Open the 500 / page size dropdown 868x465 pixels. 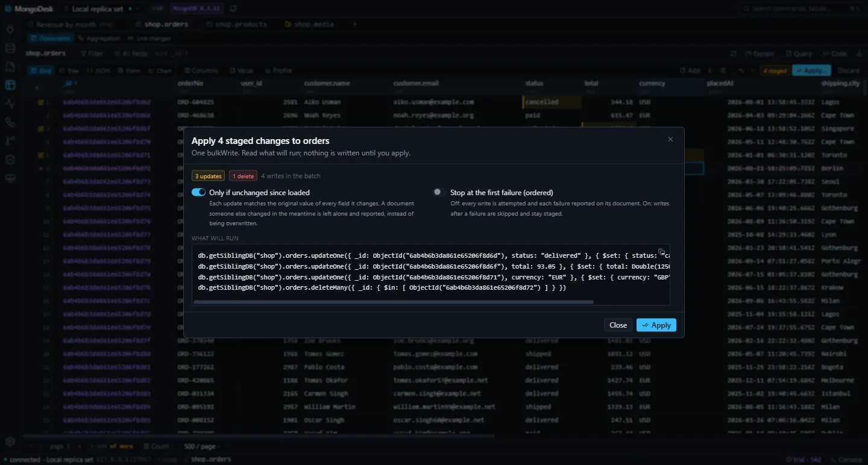click(202, 446)
